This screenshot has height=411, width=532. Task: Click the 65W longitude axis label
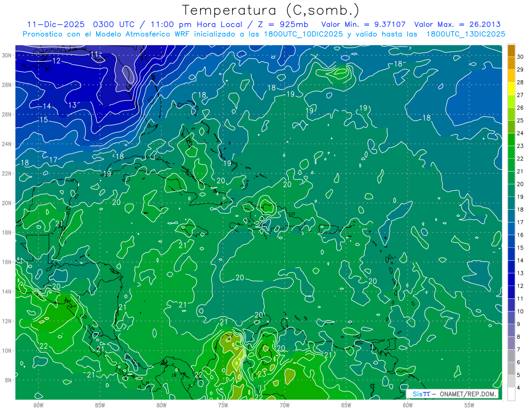[346, 405]
